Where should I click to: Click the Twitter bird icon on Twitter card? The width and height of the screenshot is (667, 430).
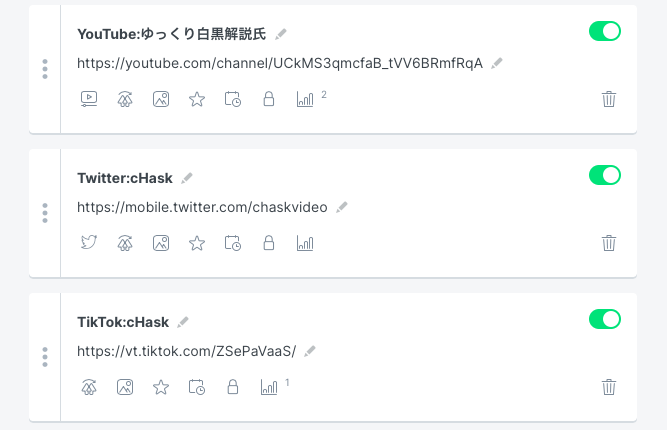[89, 242]
